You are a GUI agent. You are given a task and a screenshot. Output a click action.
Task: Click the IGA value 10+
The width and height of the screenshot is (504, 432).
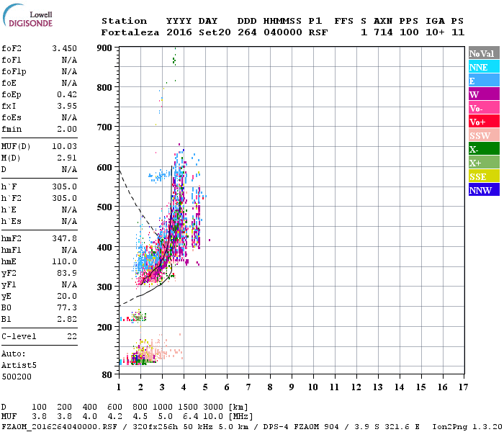pos(435,32)
